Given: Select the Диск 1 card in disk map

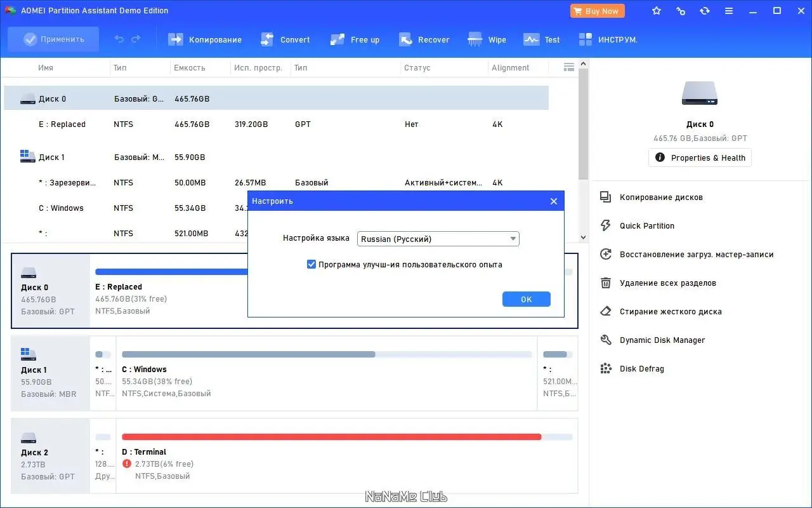Looking at the screenshot, I should [x=51, y=373].
